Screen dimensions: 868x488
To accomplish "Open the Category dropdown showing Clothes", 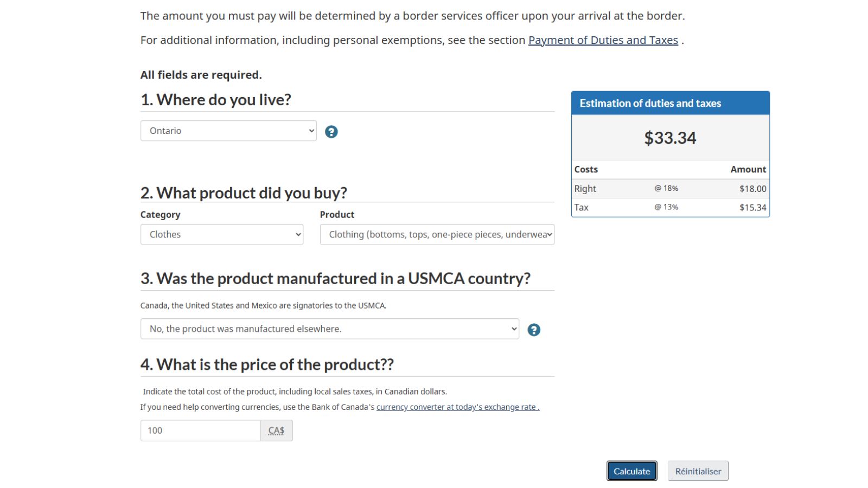I will tap(222, 234).
